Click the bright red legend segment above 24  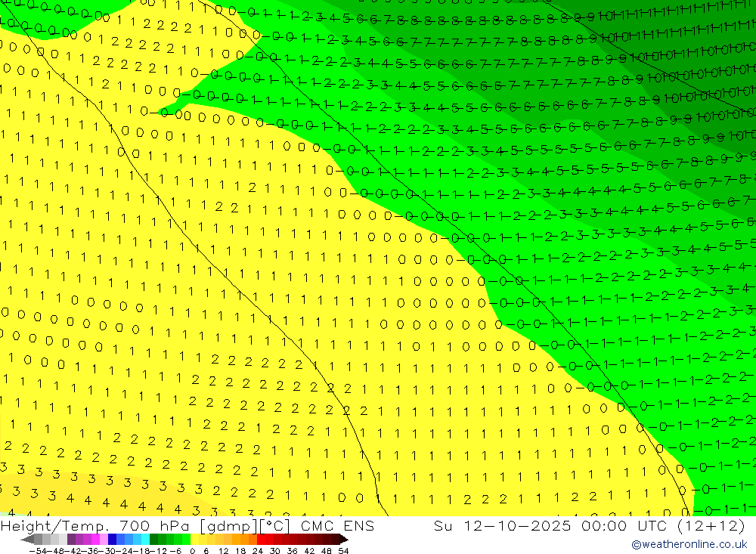coord(261,539)
